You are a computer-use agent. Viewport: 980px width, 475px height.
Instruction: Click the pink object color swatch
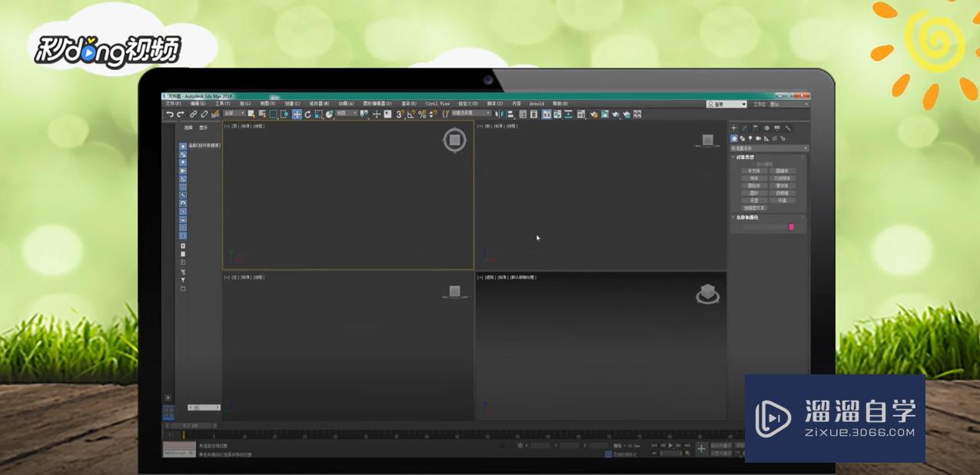791,227
